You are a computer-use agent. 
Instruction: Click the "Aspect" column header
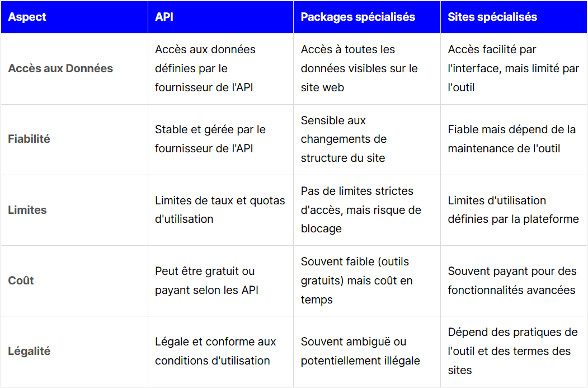coord(27,17)
